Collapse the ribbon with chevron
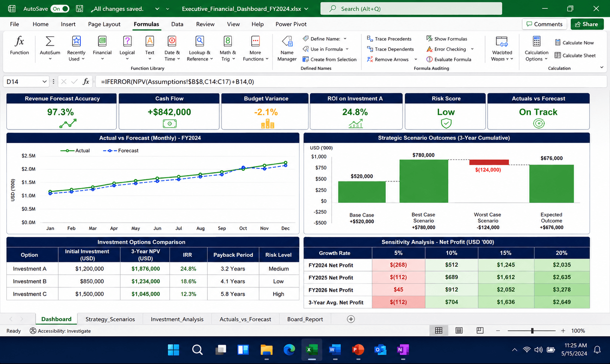610x364 pixels. point(602,68)
